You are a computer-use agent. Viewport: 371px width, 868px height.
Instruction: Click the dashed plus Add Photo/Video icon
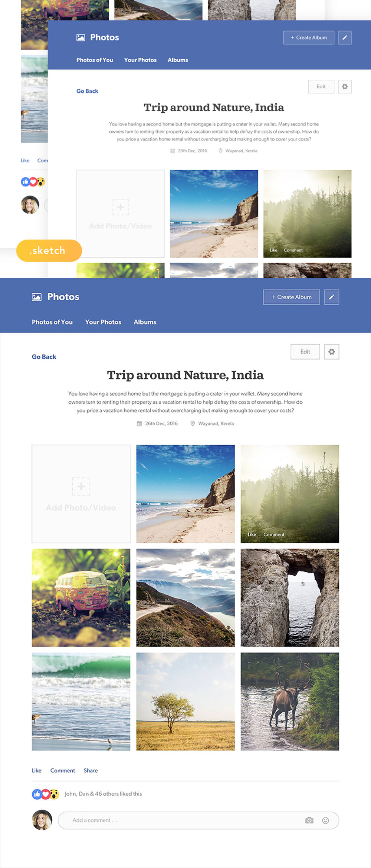(81, 486)
